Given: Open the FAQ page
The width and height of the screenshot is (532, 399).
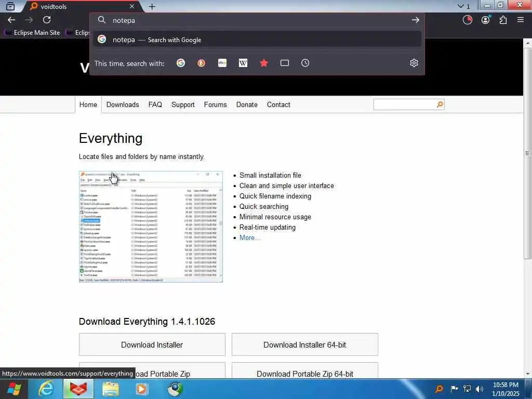Looking at the screenshot, I should coord(155,104).
